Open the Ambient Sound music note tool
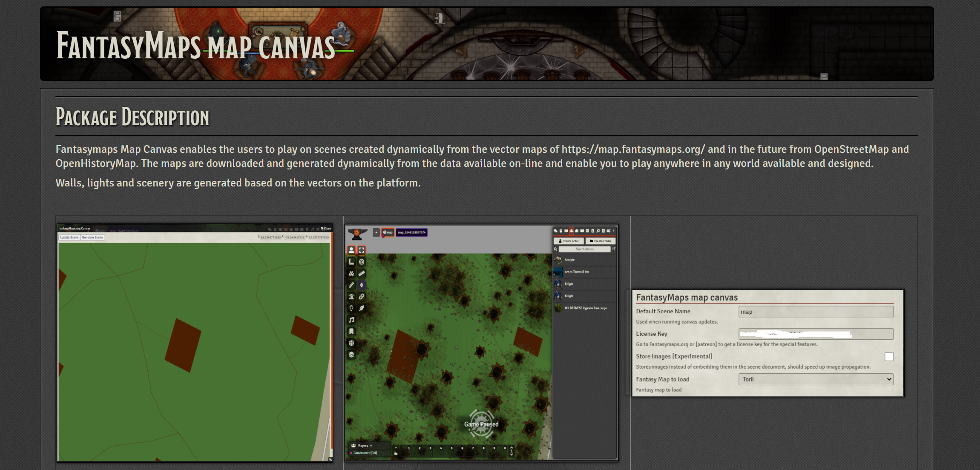The width and height of the screenshot is (980, 470). (x=351, y=320)
